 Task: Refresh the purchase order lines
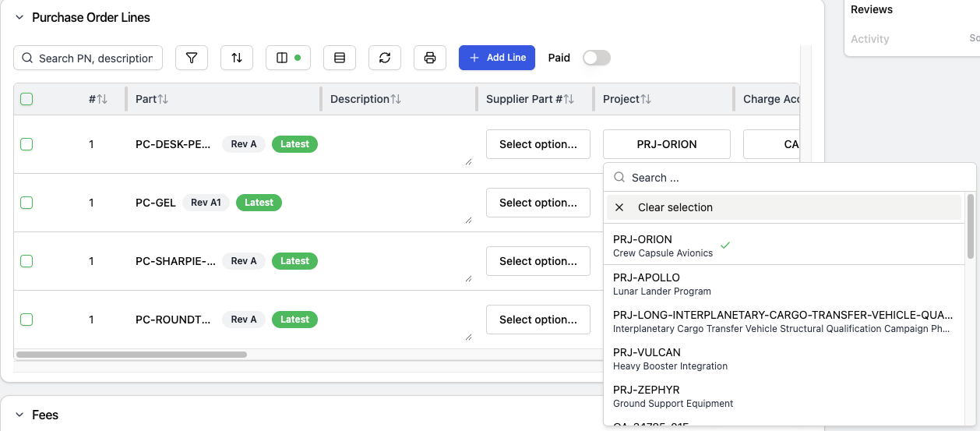click(x=385, y=58)
